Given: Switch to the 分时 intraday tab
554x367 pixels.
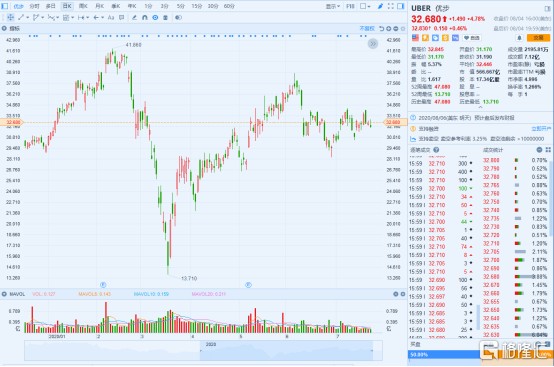Looking at the screenshot, I should click(34, 6).
